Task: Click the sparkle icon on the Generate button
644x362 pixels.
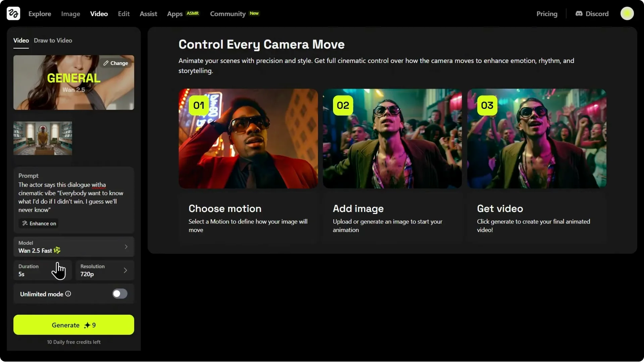Action: click(87, 325)
